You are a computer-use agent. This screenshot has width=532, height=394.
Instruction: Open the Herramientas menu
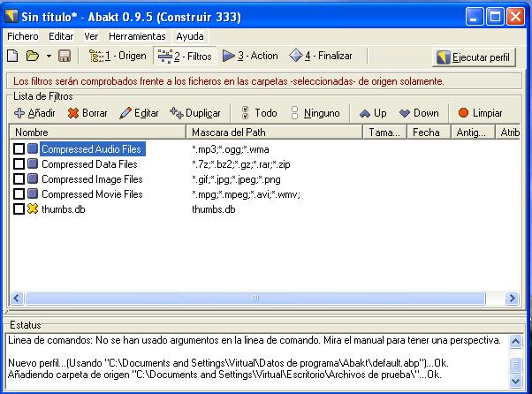click(x=137, y=36)
